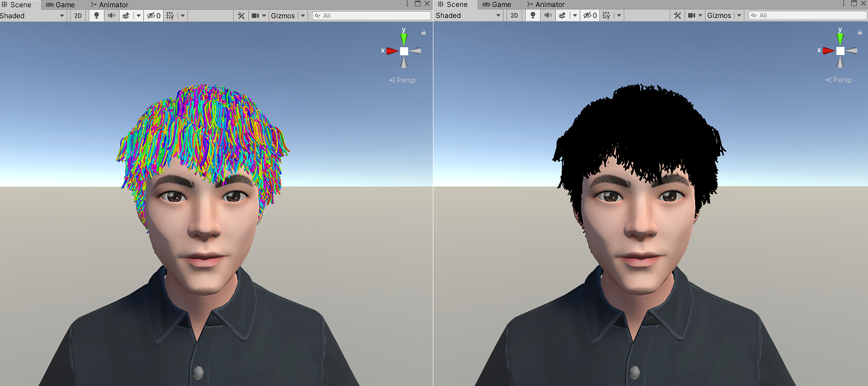This screenshot has height=386, width=868.
Task: Click Persp to switch left view projection
Action: pyautogui.click(x=406, y=80)
